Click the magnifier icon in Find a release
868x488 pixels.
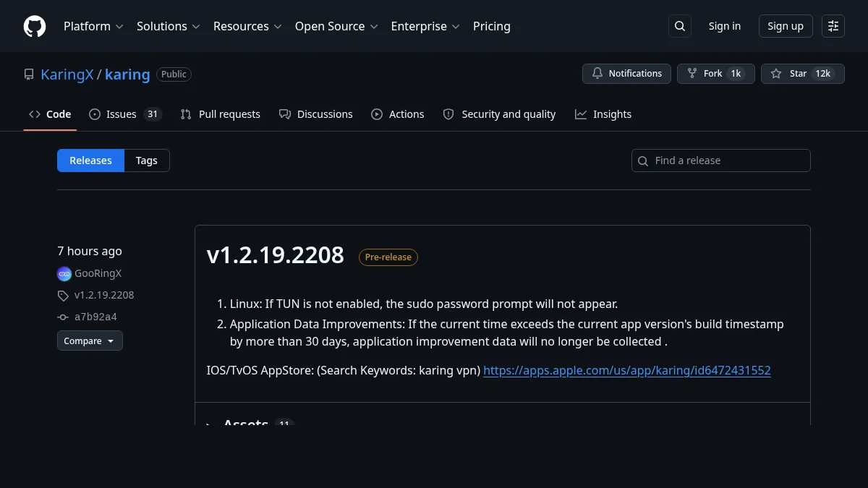pyautogui.click(x=644, y=160)
